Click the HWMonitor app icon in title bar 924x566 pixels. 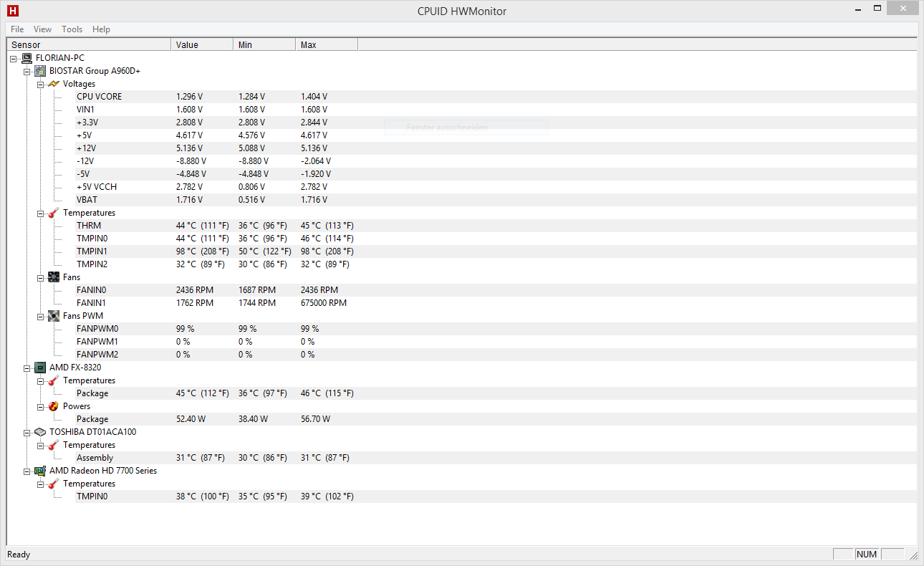12,11
